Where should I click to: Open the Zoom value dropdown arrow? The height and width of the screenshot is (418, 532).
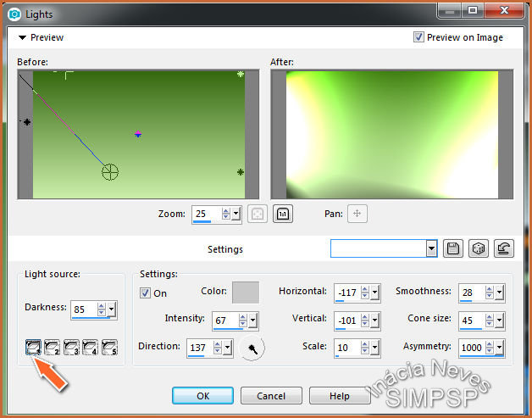click(236, 215)
